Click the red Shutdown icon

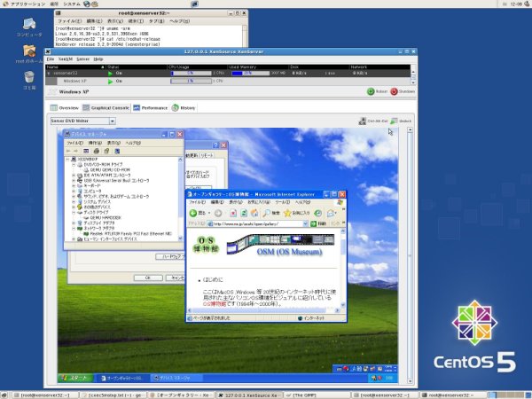[394, 91]
